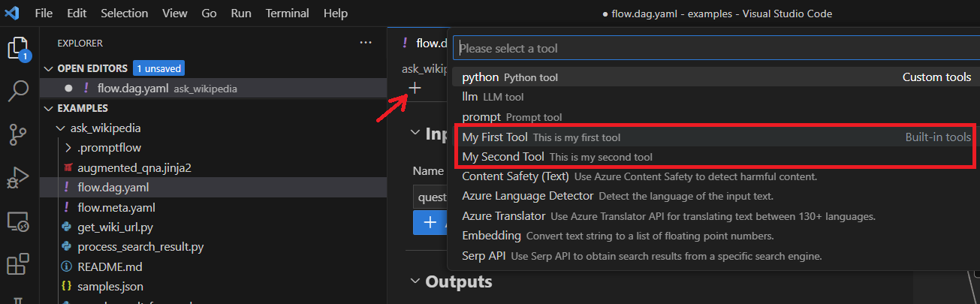The height and width of the screenshot is (304, 980).
Task: Open the Selection menu
Action: 124,14
